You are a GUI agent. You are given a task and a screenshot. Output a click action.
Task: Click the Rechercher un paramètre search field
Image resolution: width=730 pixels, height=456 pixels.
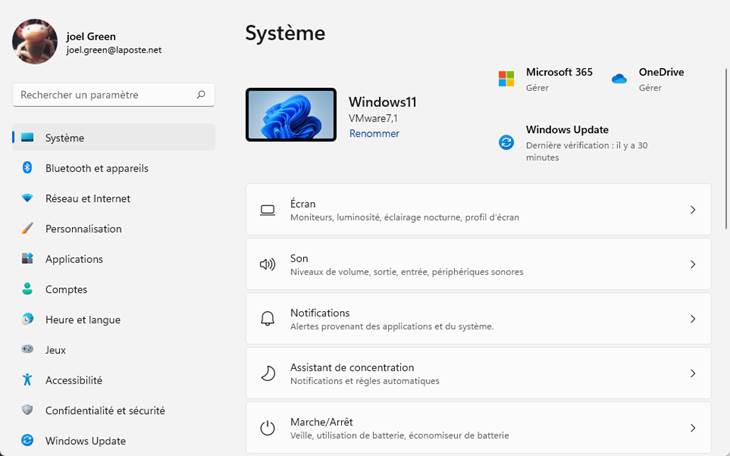pos(114,95)
